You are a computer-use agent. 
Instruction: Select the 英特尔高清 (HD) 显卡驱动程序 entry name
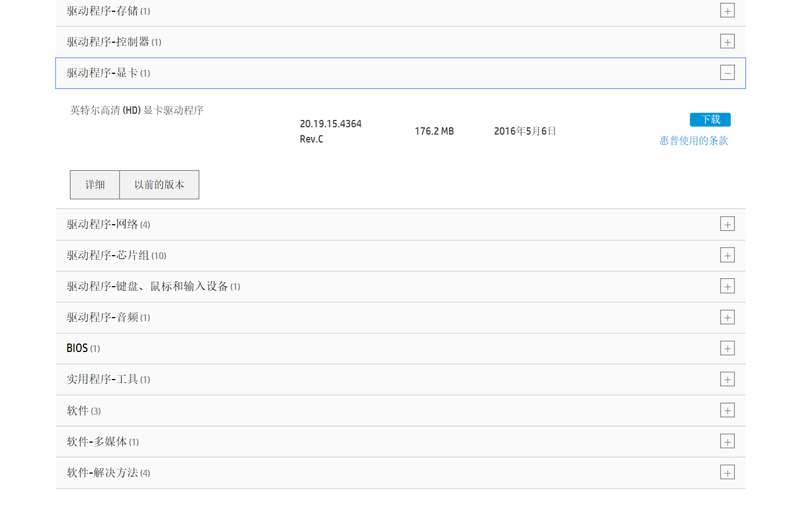coord(136,110)
